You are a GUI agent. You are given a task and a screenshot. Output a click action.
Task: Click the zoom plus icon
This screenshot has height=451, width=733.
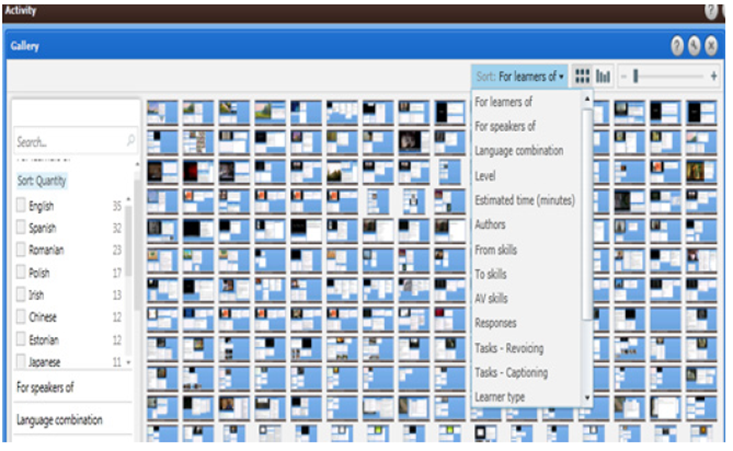(x=713, y=76)
